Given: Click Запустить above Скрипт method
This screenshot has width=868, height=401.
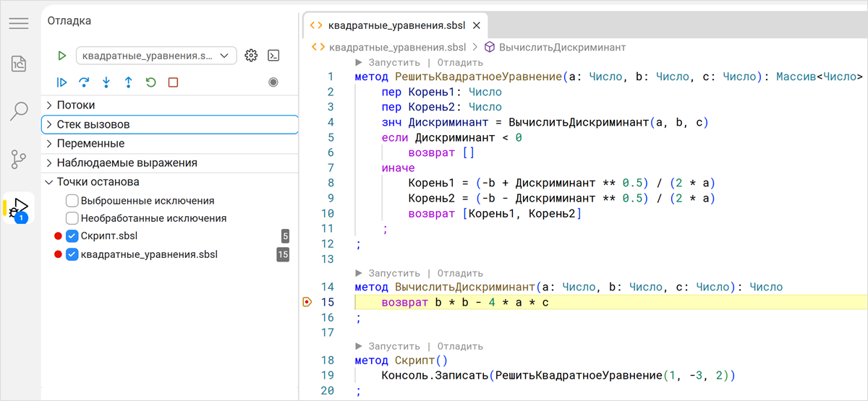Looking at the screenshot, I should [x=394, y=346].
